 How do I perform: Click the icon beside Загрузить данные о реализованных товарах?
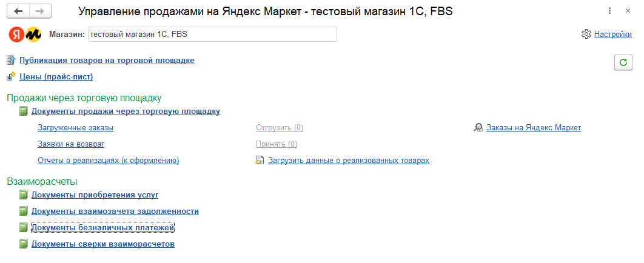260,161
